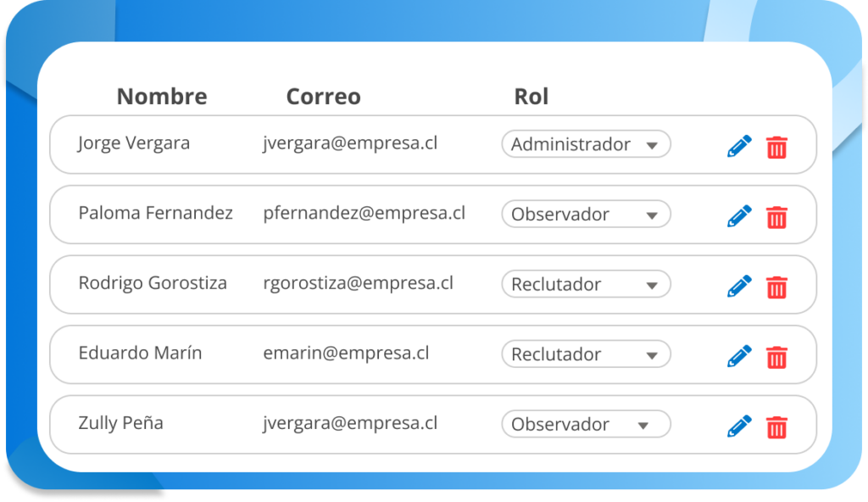Image resolution: width=868 pixels, height=502 pixels.
Task: Select the name Eduardo Marín
Action: [140, 353]
